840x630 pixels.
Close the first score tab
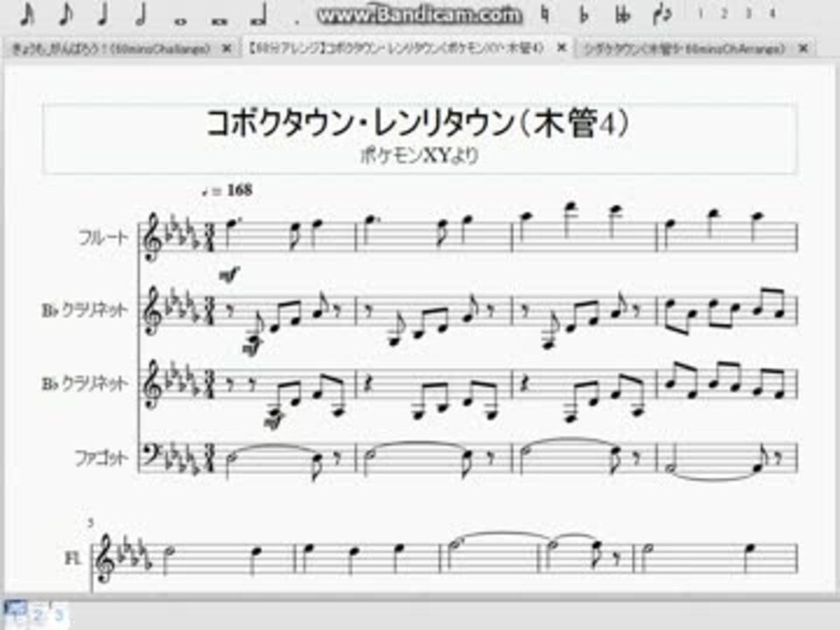(227, 49)
